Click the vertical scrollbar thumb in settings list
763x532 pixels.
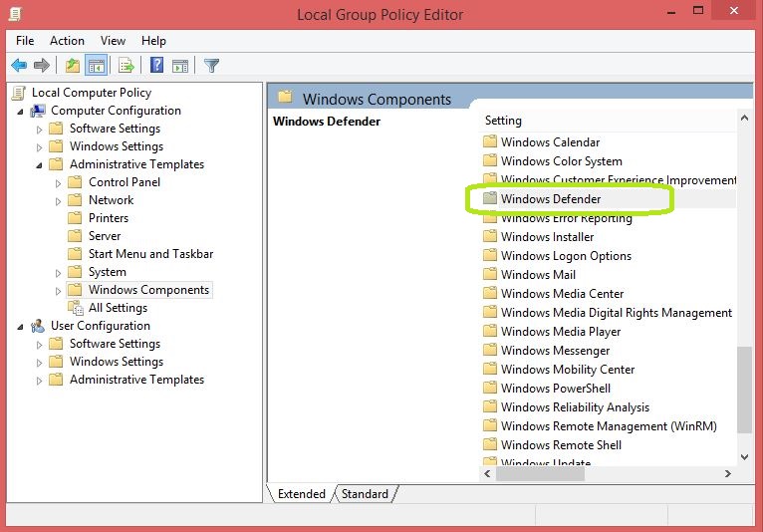pos(744,390)
